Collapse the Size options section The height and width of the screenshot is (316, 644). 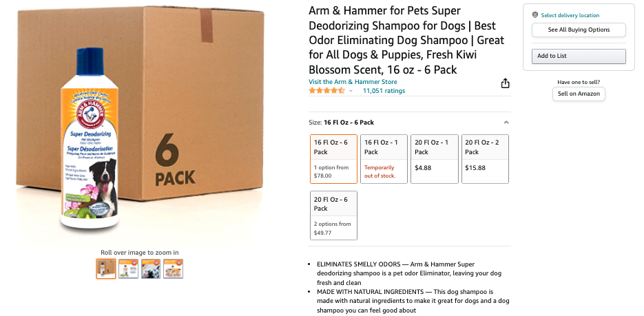click(507, 123)
